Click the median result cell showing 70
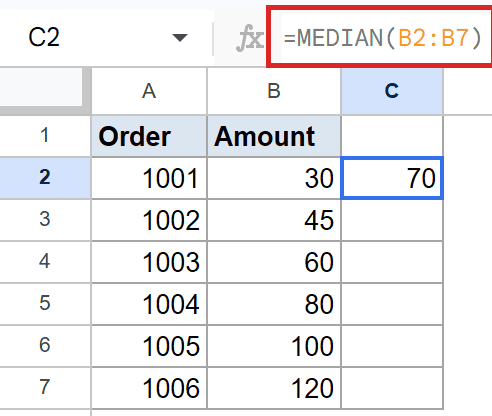 coord(392,178)
